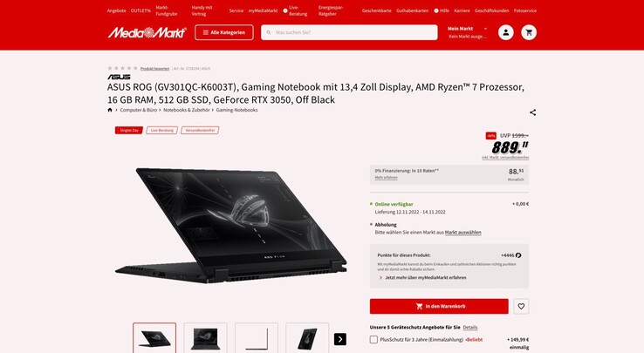The width and height of the screenshot is (644, 353).
Task: Open the Geschenkkarte menu item
Action: (x=377, y=10)
